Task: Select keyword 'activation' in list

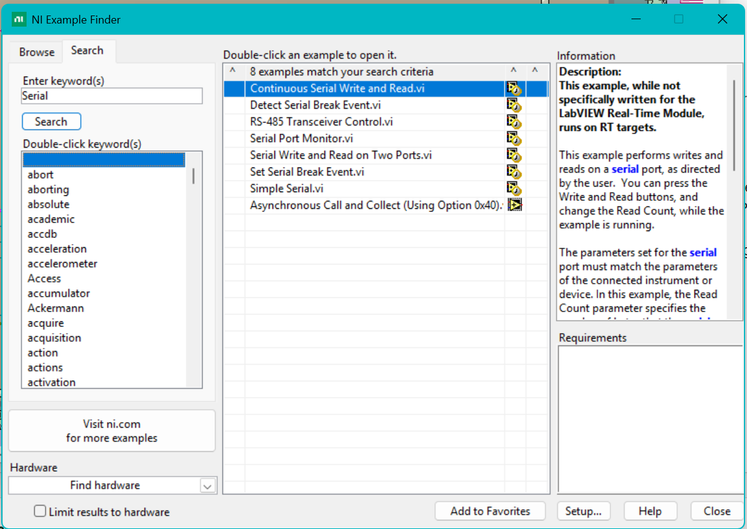Action: [51, 382]
